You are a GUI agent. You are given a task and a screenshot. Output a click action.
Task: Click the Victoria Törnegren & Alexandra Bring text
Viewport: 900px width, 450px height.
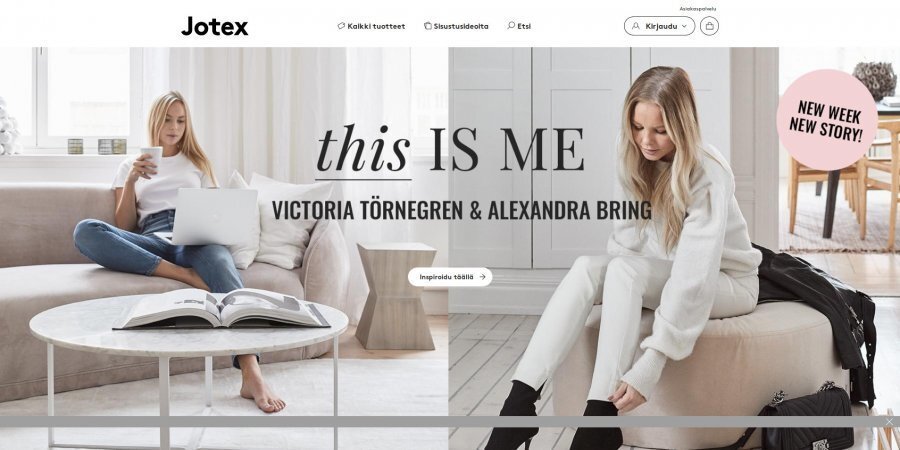(461, 210)
